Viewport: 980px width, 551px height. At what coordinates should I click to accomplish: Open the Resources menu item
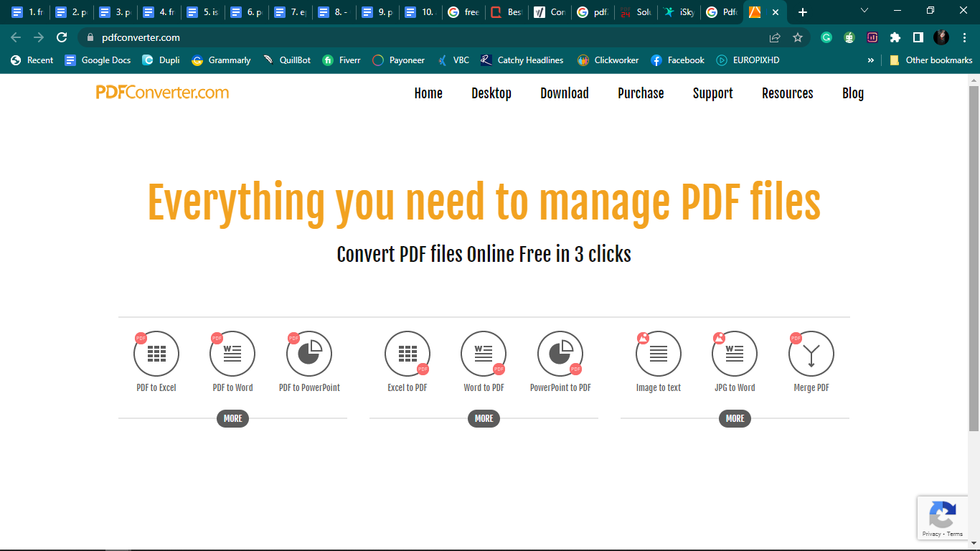[x=787, y=93]
